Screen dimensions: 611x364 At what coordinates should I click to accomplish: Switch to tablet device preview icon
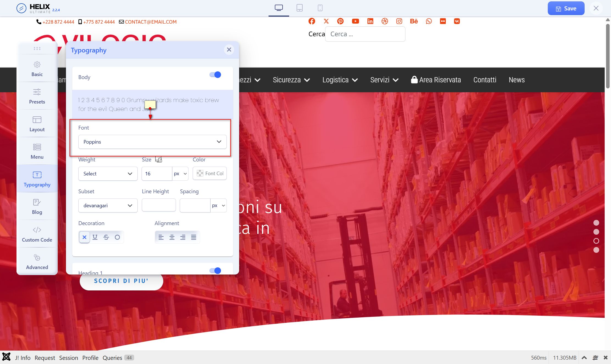click(300, 8)
